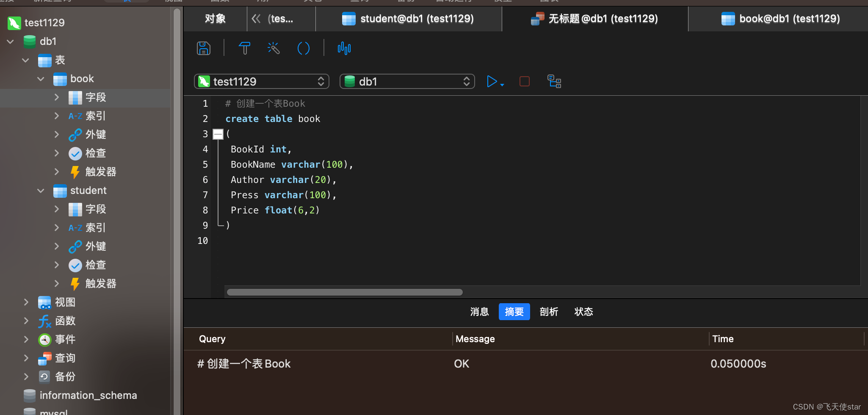Image resolution: width=868 pixels, height=415 pixels.
Task: Open the 摘要 result tab
Action: 514,312
